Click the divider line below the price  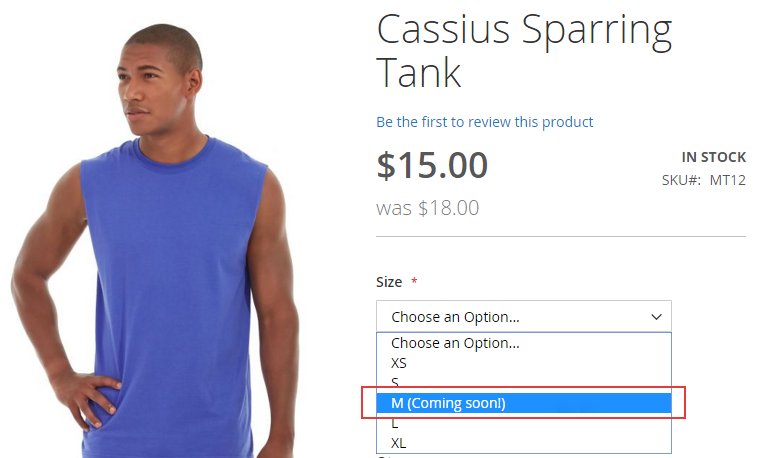pyautogui.click(x=560, y=237)
